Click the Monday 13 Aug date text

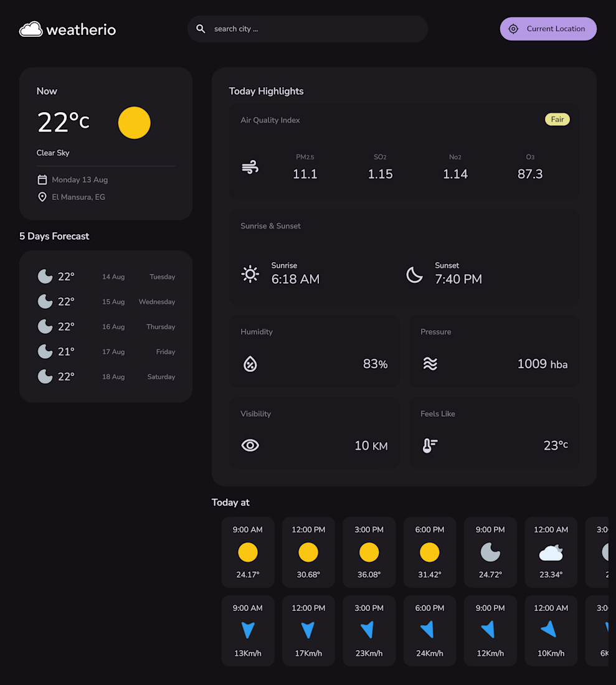pos(80,179)
